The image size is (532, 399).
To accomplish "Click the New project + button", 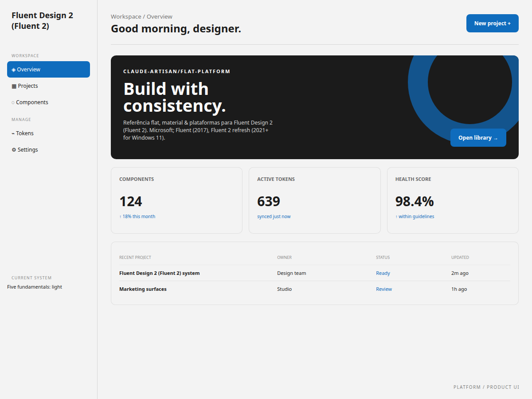I will click(492, 23).
